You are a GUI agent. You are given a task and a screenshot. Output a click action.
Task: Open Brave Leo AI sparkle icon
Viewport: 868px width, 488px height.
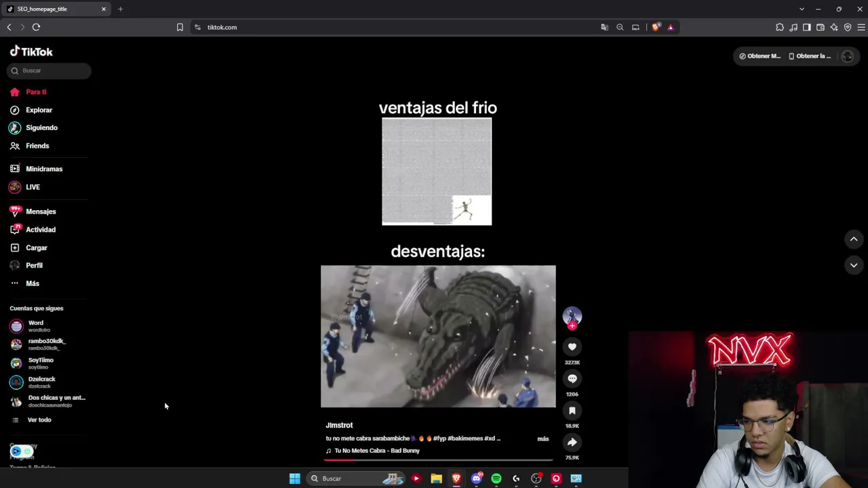click(x=834, y=27)
